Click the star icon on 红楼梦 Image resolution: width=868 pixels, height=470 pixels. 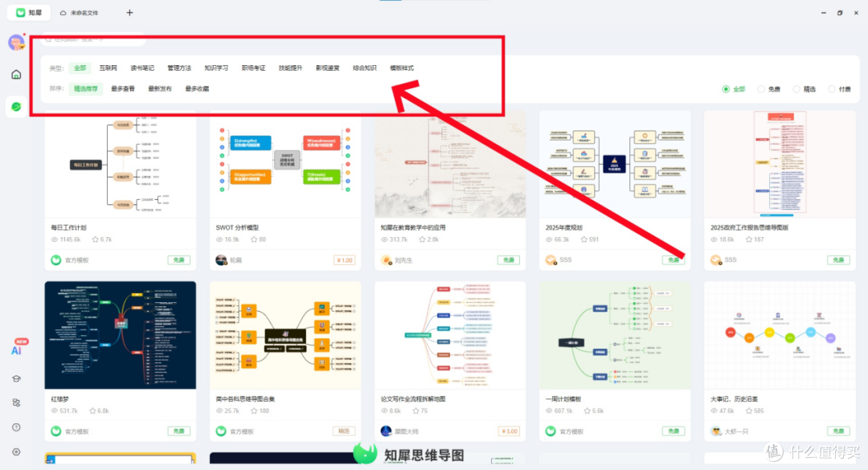[x=92, y=411]
